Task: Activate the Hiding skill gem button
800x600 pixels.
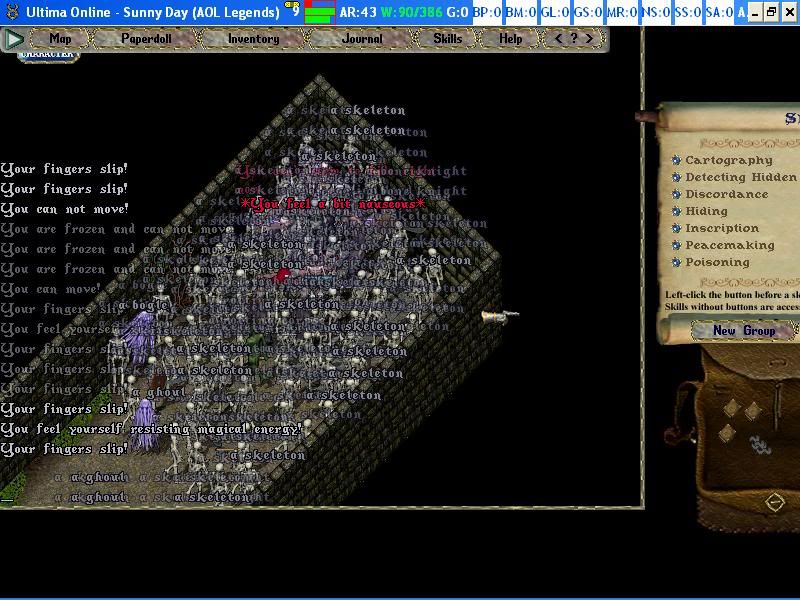Action: coord(676,211)
